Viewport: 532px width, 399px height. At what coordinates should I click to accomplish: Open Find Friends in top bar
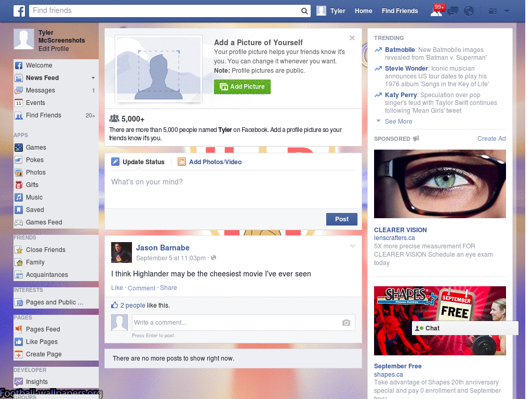pyautogui.click(x=400, y=11)
